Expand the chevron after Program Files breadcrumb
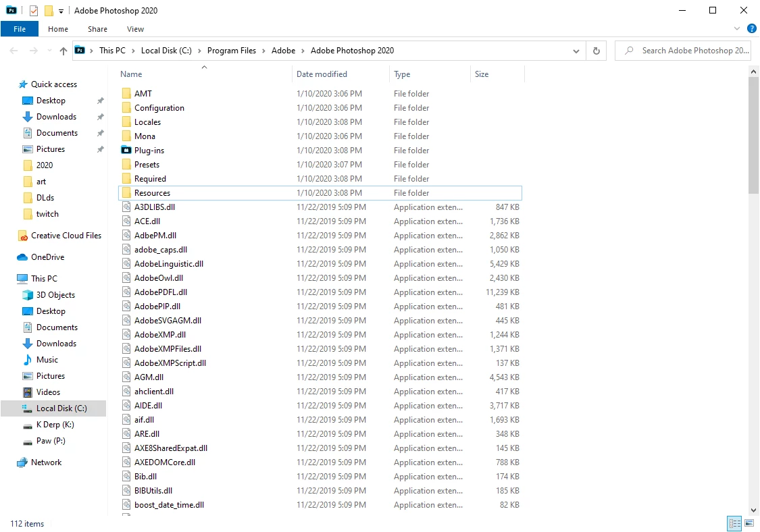760x532 pixels. tap(263, 51)
